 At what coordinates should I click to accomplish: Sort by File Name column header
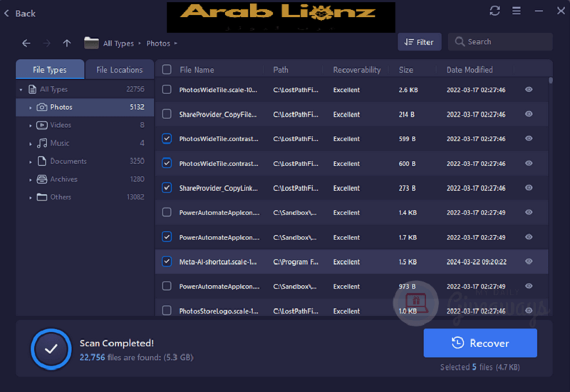tap(197, 70)
